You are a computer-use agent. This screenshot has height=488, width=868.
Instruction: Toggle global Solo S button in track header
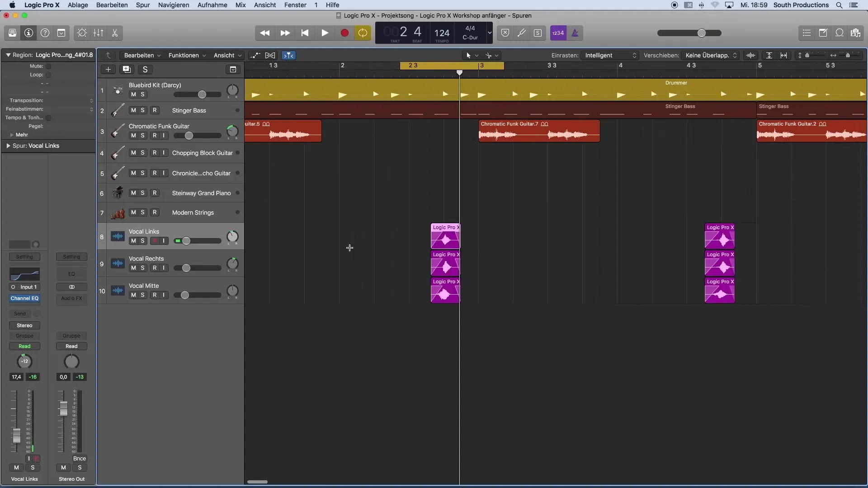point(145,70)
